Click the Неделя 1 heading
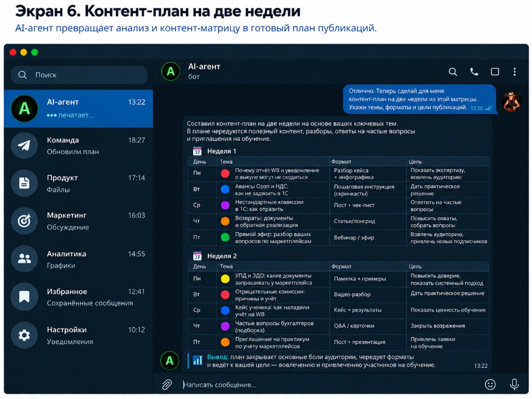This screenshot has height=399, width=532. pos(221,151)
